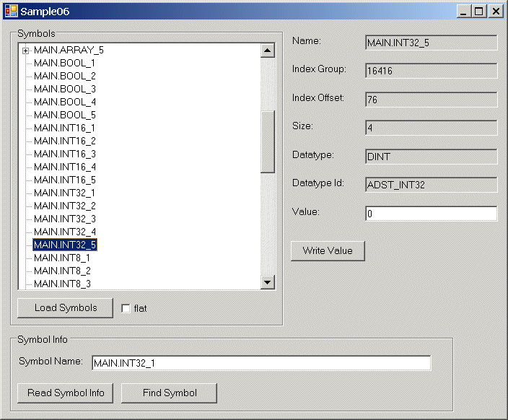Select MAIN.BOOL_5 in the symbol tree
This screenshot has height=420, width=508.
tap(64, 115)
